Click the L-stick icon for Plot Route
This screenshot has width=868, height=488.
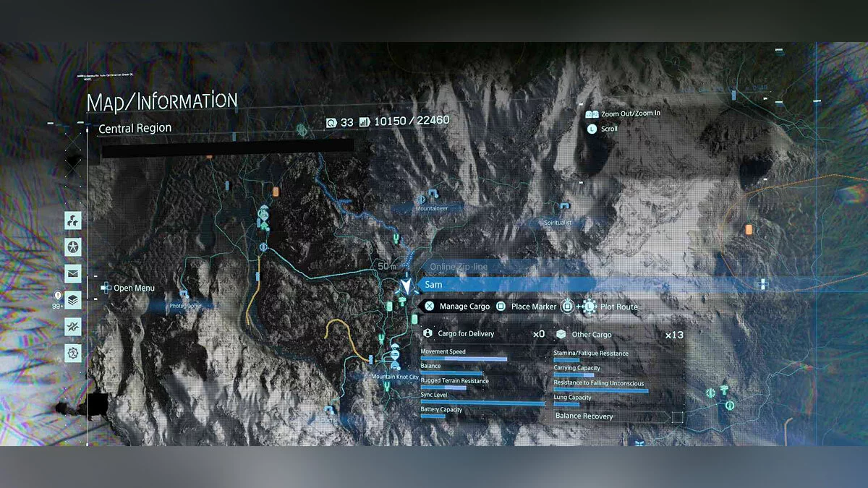click(588, 307)
